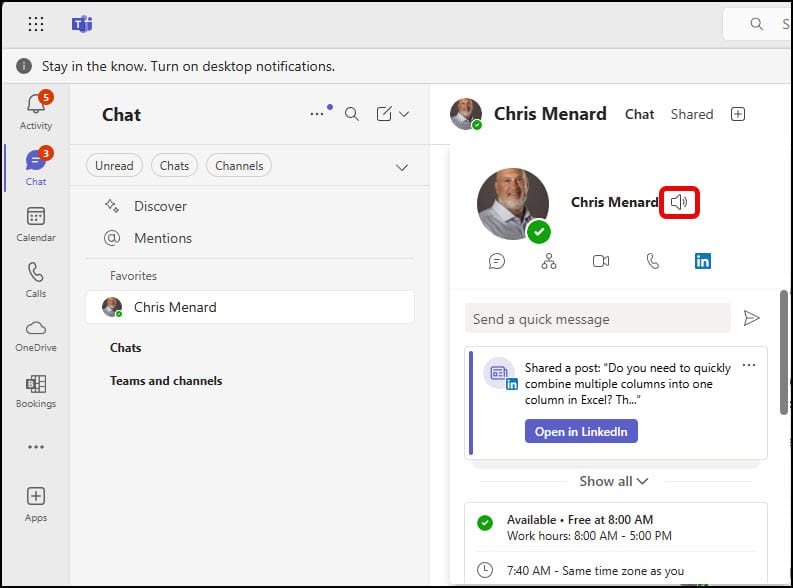The width and height of the screenshot is (793, 588).
Task: Open OneDrive from the left rail
Action: pos(36,336)
